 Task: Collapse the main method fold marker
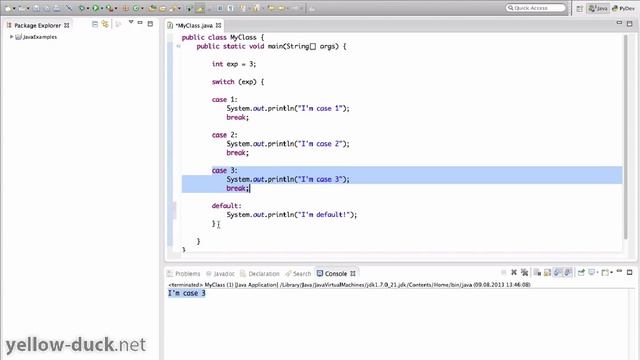tap(178, 46)
